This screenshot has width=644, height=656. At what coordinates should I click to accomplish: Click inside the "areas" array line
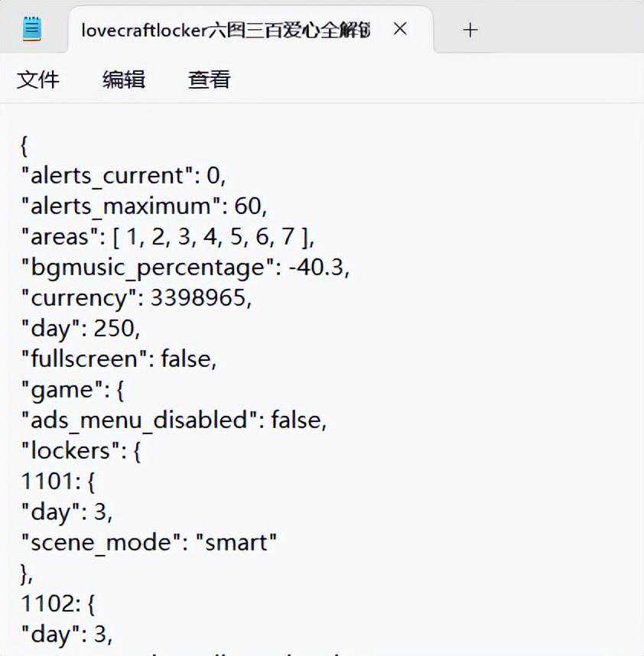click(x=207, y=237)
